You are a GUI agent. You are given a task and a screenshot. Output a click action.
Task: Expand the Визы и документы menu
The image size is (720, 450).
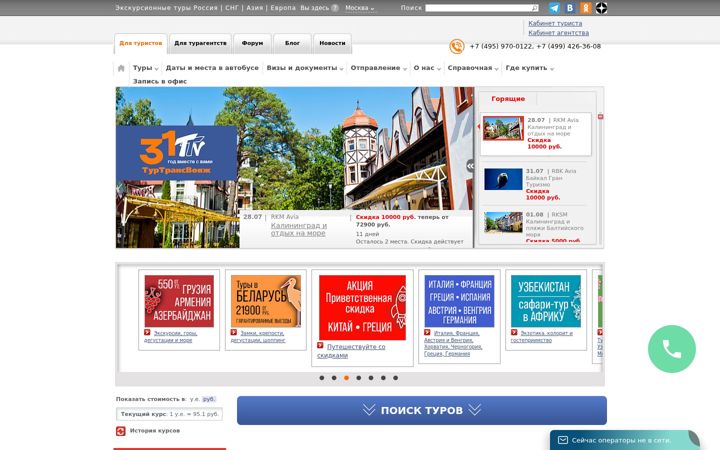click(x=305, y=68)
